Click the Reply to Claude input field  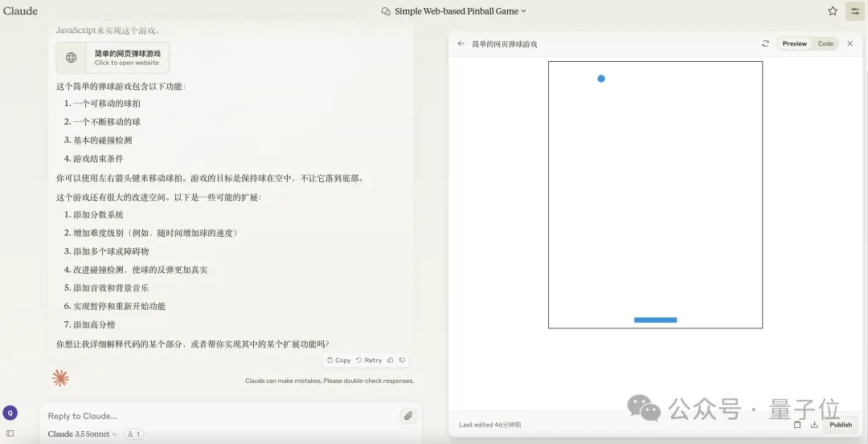(217, 416)
